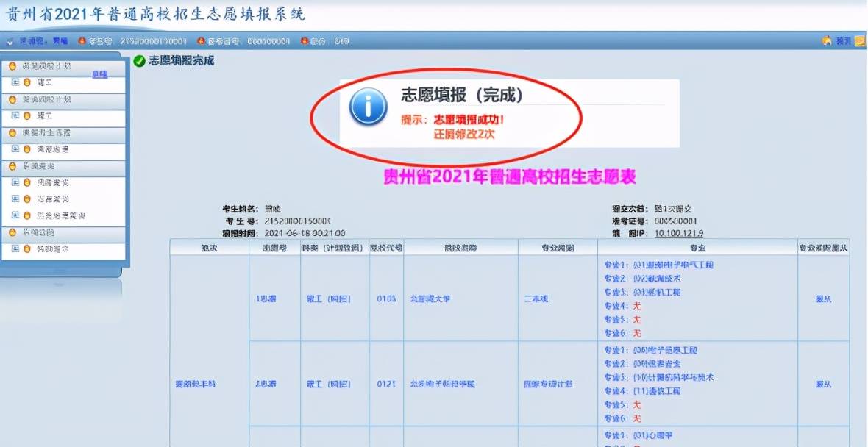The width and height of the screenshot is (868, 447).
Task: Click the blue info icon in the completion notice
Action: (368, 107)
